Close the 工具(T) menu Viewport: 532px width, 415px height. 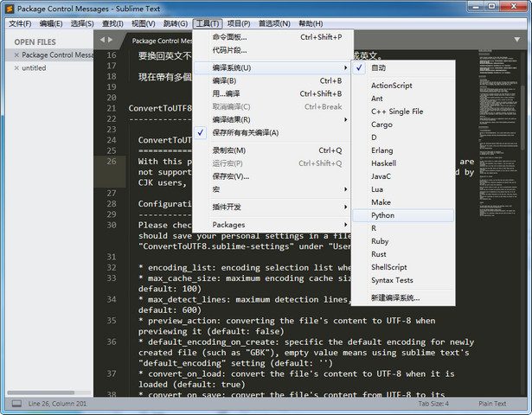tap(208, 23)
